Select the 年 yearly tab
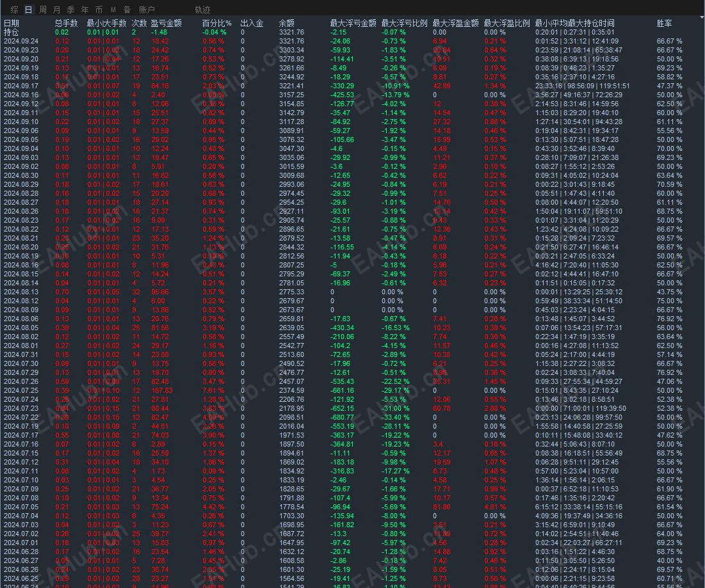The width and height of the screenshot is (705, 588). point(85,10)
